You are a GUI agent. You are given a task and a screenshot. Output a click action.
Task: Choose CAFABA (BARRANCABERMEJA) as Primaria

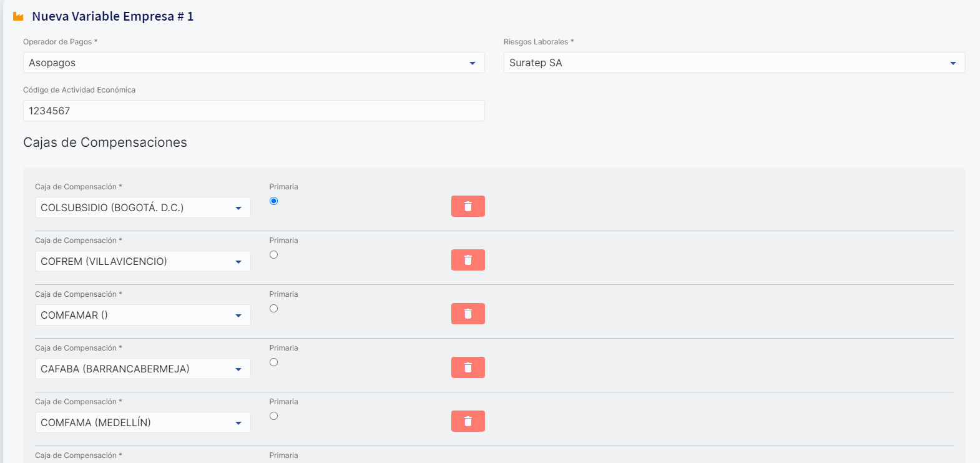(273, 362)
